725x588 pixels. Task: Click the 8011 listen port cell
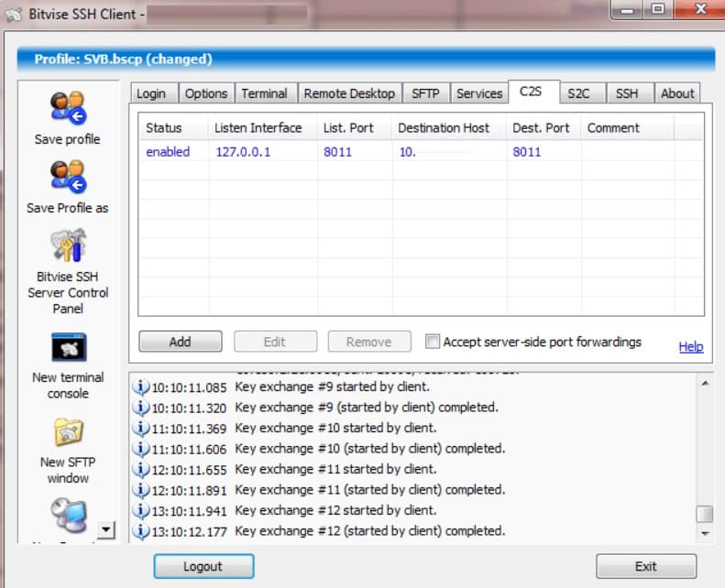tap(338, 152)
